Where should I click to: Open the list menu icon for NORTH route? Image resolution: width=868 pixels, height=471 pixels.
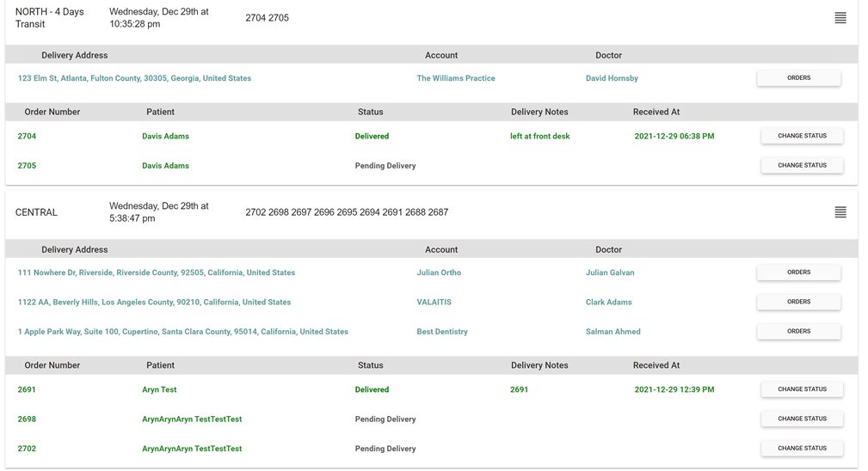click(840, 18)
